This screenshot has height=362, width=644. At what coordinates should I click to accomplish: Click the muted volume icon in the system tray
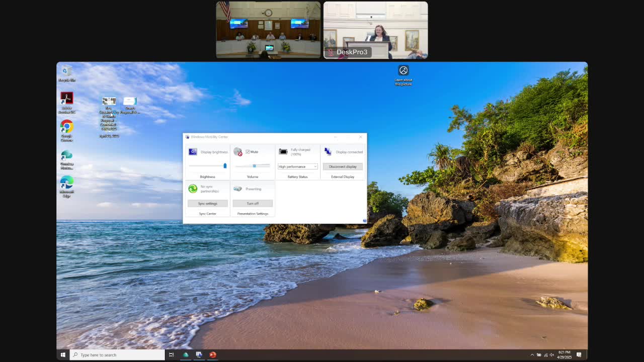pyautogui.click(x=552, y=355)
